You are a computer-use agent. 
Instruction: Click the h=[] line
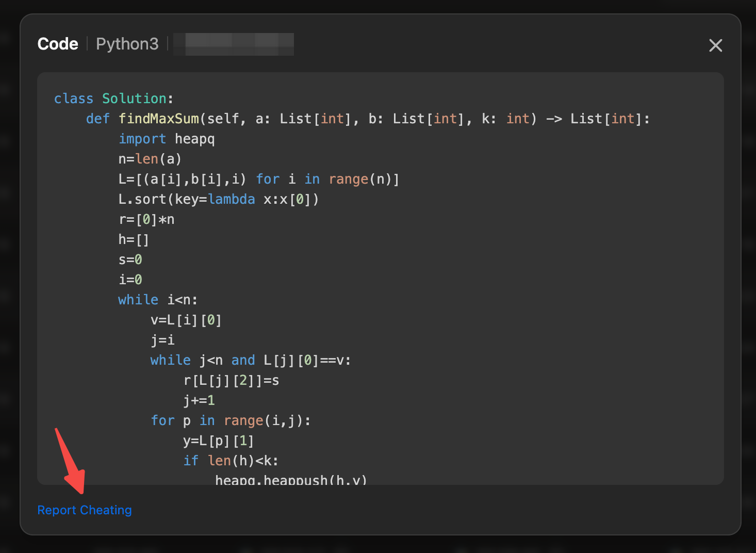(134, 239)
